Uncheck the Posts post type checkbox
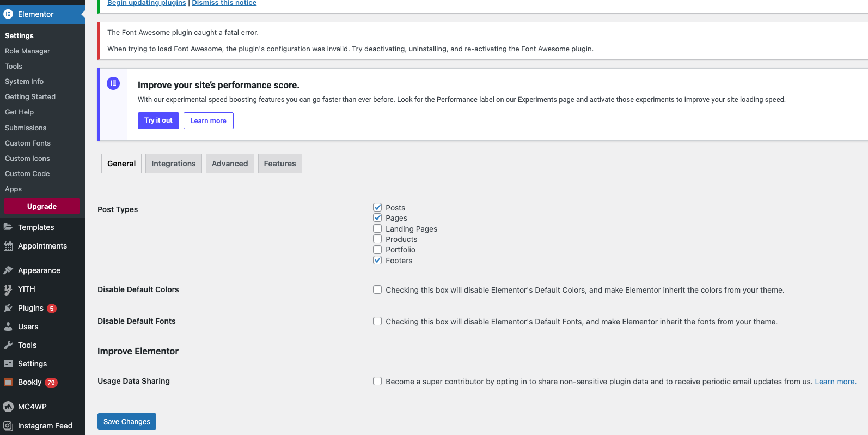This screenshot has height=435, width=868. coord(377,207)
